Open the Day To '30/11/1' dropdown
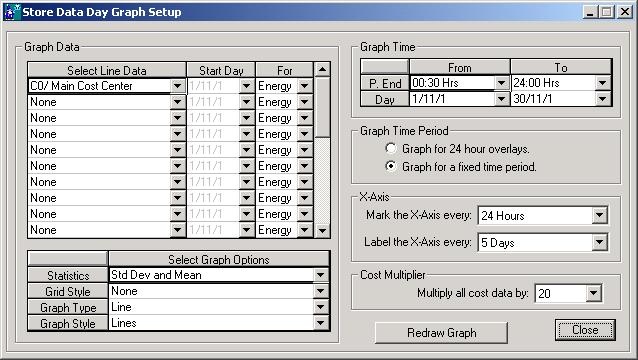 pyautogui.click(x=603, y=99)
